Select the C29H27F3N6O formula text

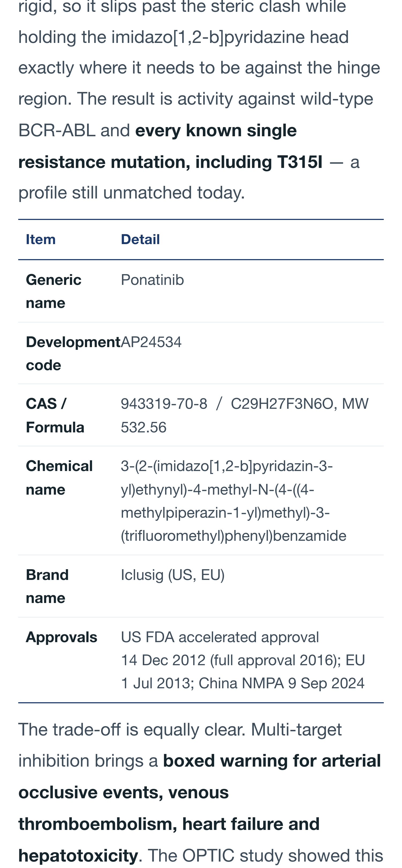click(x=282, y=404)
